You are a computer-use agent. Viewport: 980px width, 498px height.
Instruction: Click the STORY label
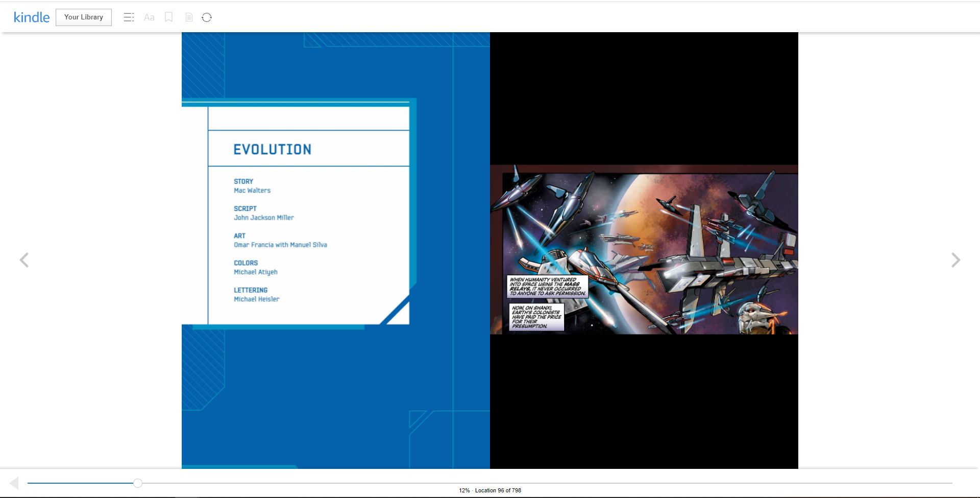click(x=243, y=181)
